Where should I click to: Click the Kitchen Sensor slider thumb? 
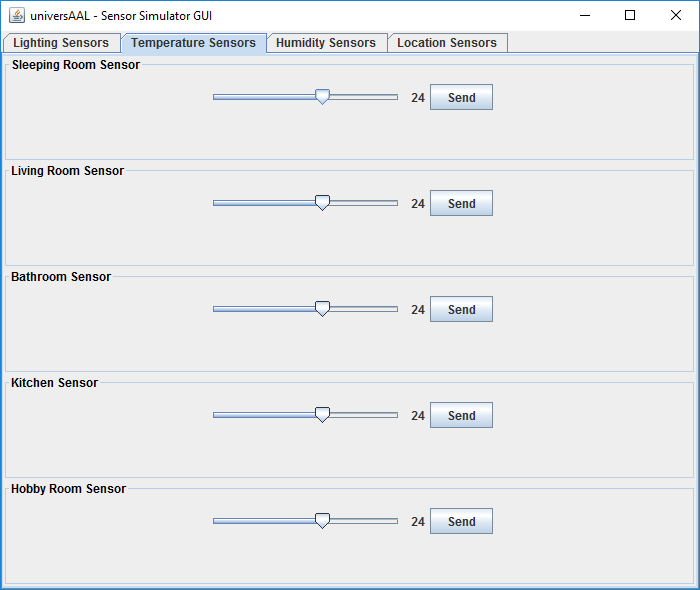(x=322, y=415)
